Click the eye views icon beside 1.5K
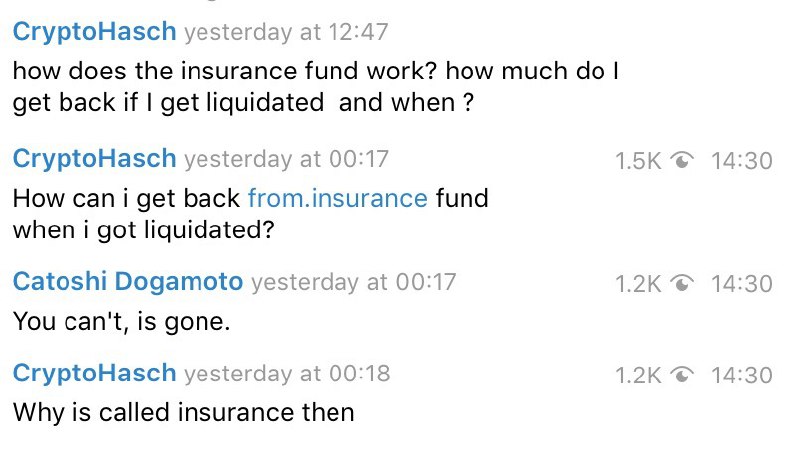 pyautogui.click(x=682, y=161)
